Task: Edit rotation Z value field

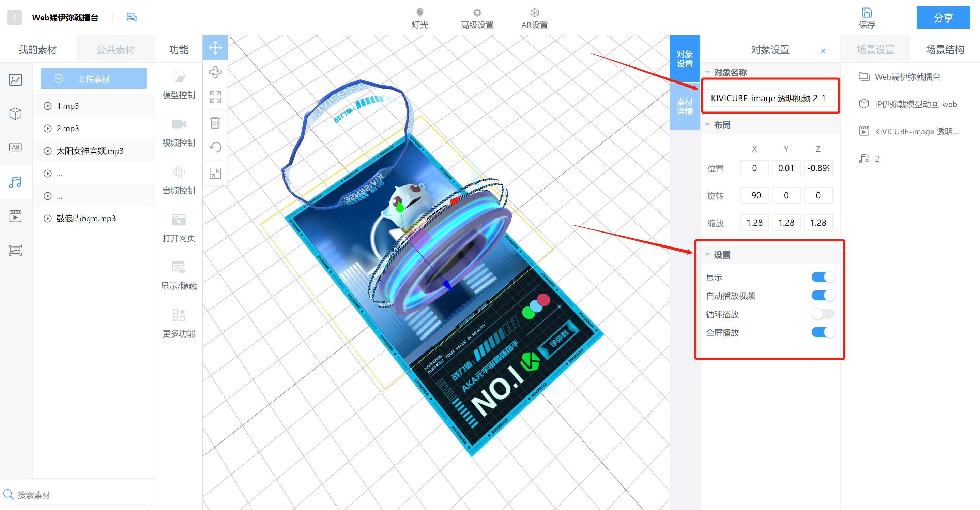Action: [x=818, y=195]
